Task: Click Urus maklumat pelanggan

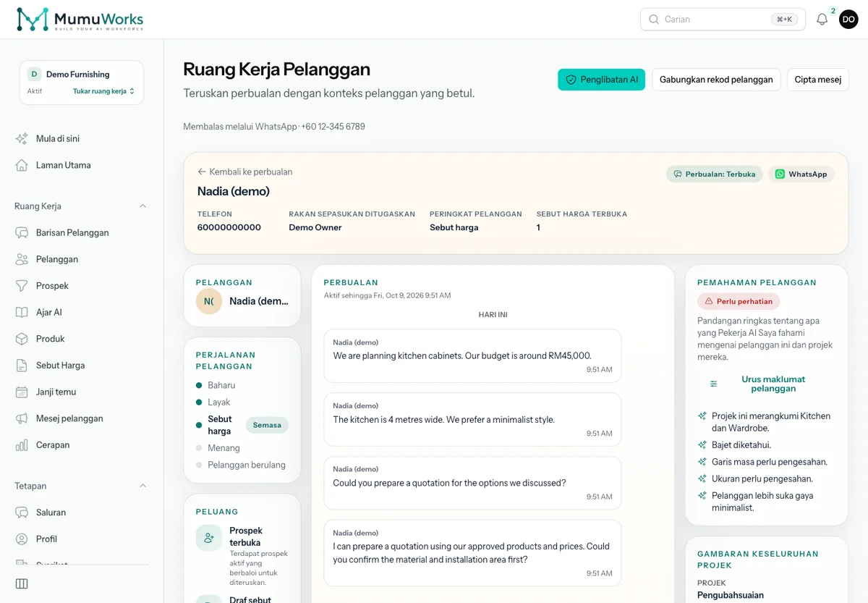Action: click(x=773, y=384)
